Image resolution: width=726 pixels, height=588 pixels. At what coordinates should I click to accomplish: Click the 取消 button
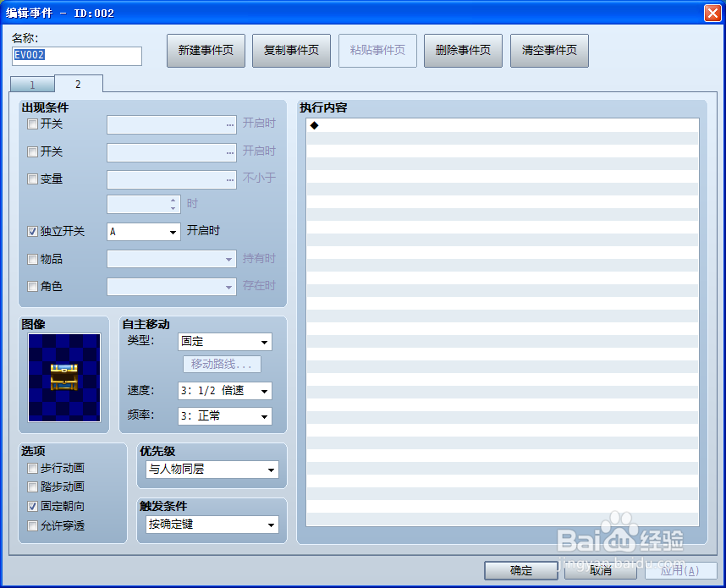tap(601, 570)
